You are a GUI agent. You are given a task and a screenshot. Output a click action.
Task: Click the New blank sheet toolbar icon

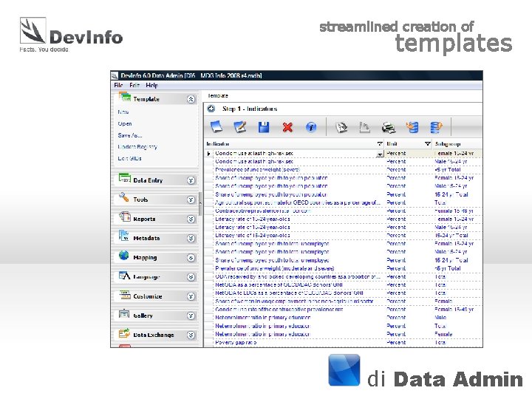tap(216, 127)
